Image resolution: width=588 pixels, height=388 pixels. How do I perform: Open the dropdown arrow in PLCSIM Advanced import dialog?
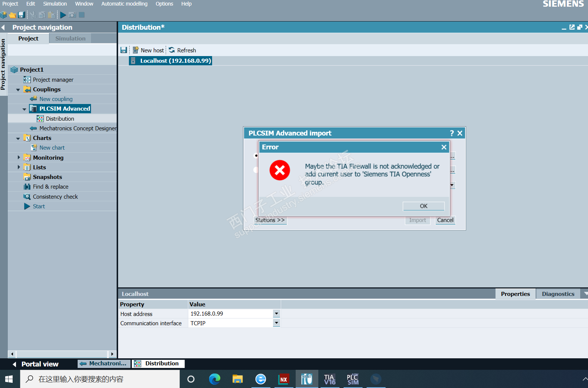[452, 185]
